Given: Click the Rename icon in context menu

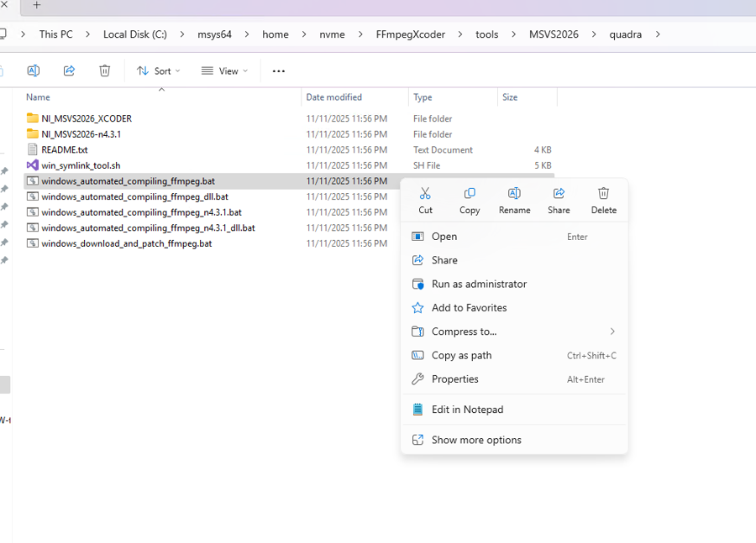Looking at the screenshot, I should (514, 194).
